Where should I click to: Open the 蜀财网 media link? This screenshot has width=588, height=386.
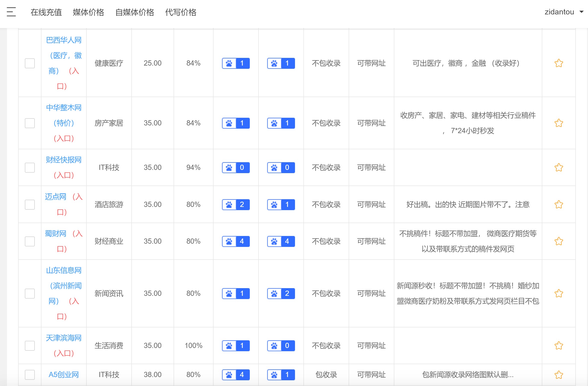coord(55,233)
